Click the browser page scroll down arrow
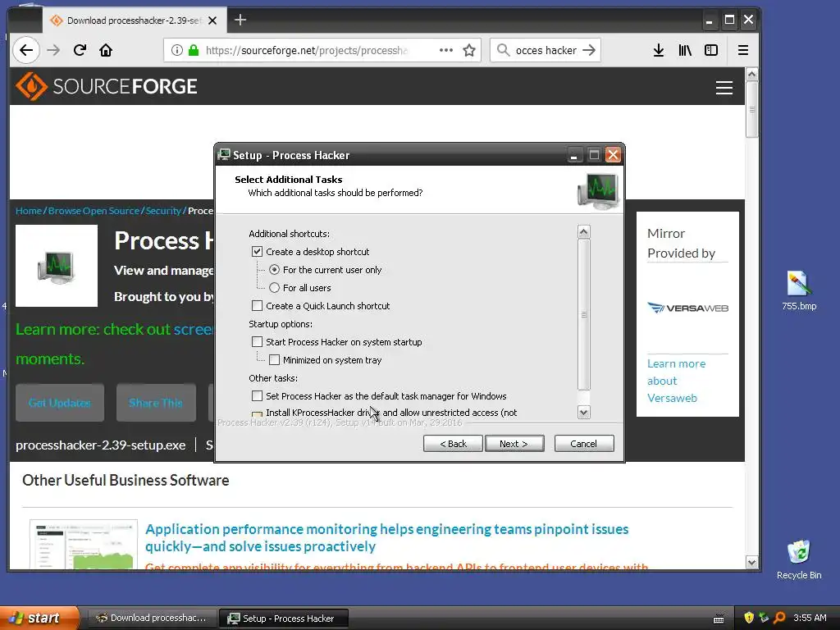The height and width of the screenshot is (630, 840). pyautogui.click(x=751, y=563)
